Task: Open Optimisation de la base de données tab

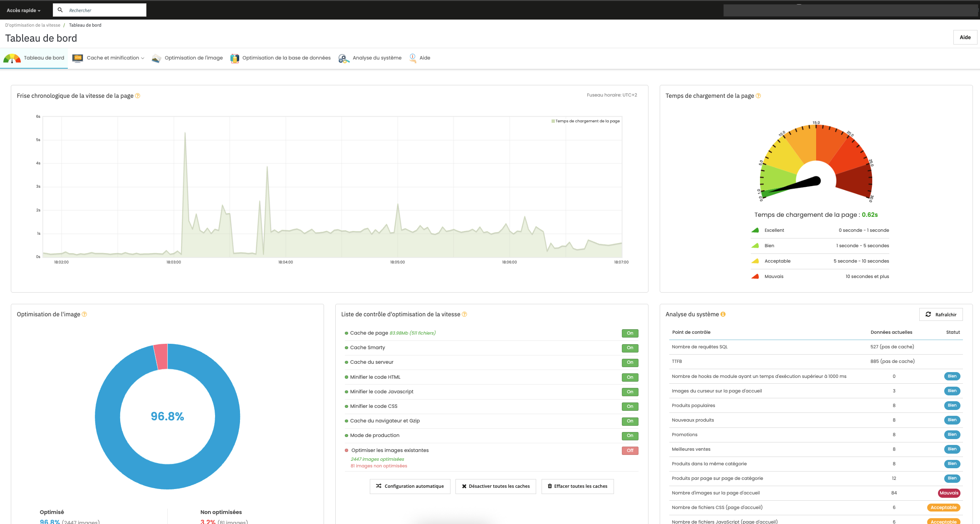Action: [x=281, y=58]
